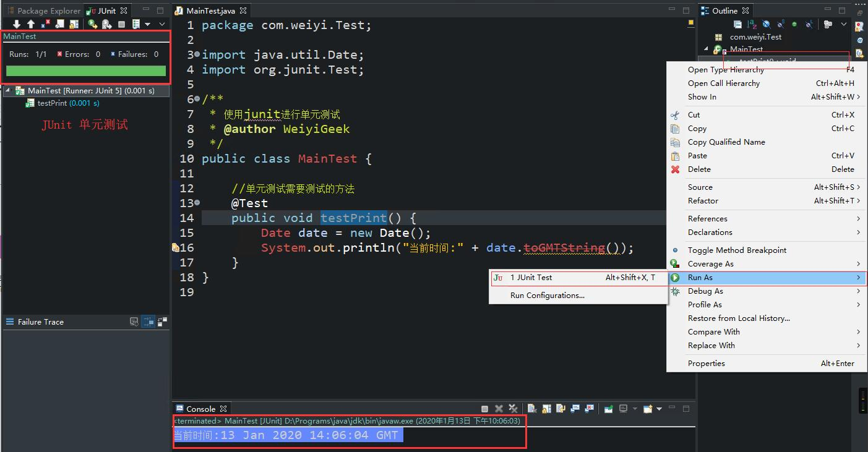Choose Delete in the context menu
This screenshot has width=868, height=452.
766,169
